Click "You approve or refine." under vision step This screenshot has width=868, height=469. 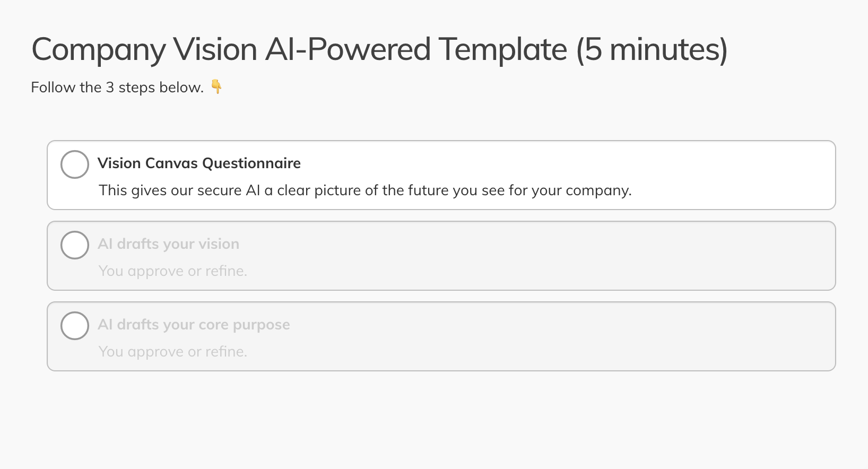173,271
